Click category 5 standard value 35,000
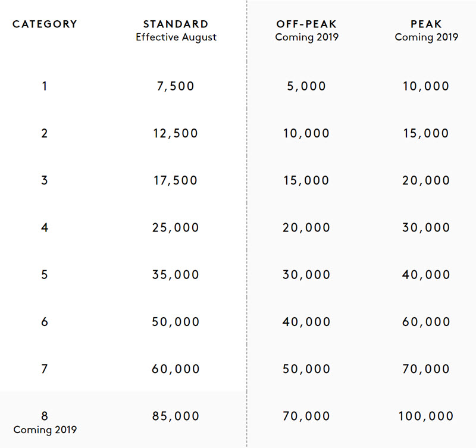476x448 pixels. (176, 275)
